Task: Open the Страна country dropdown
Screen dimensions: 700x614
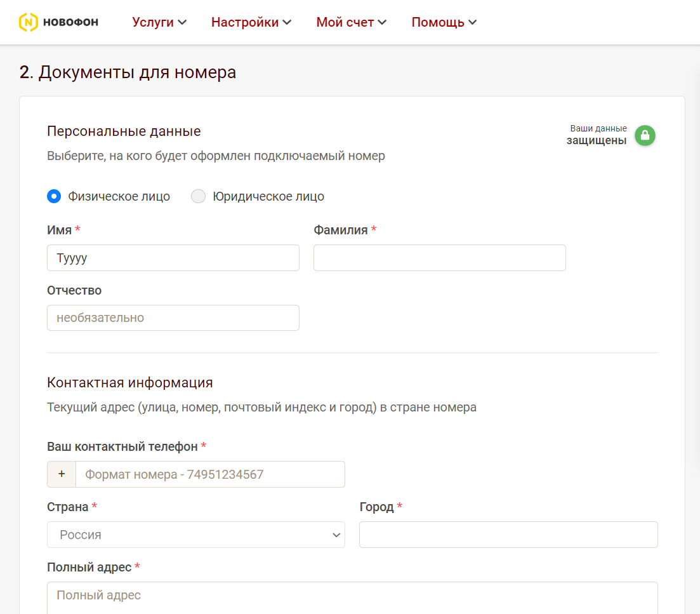Action: [195, 535]
